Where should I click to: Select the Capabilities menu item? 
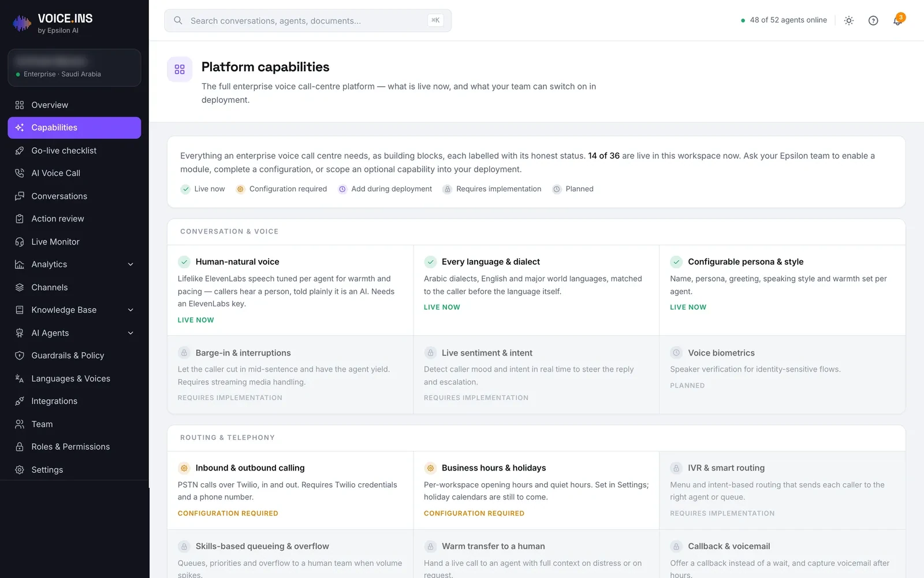(74, 128)
